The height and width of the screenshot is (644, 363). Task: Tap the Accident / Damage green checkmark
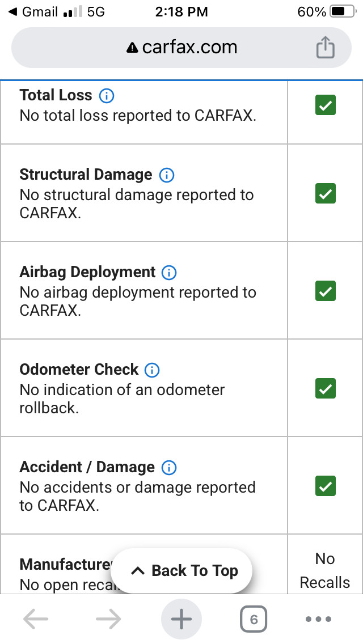coord(325,486)
